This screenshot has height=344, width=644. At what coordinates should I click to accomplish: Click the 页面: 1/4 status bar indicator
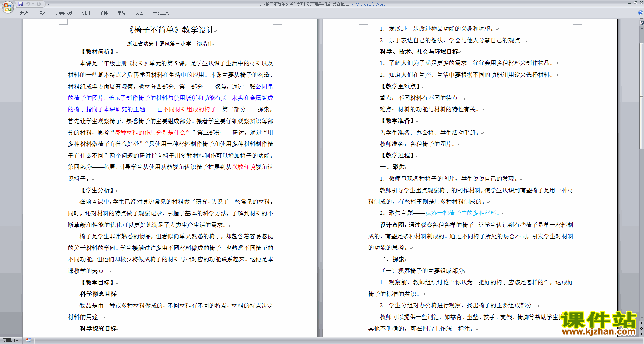[11, 340]
